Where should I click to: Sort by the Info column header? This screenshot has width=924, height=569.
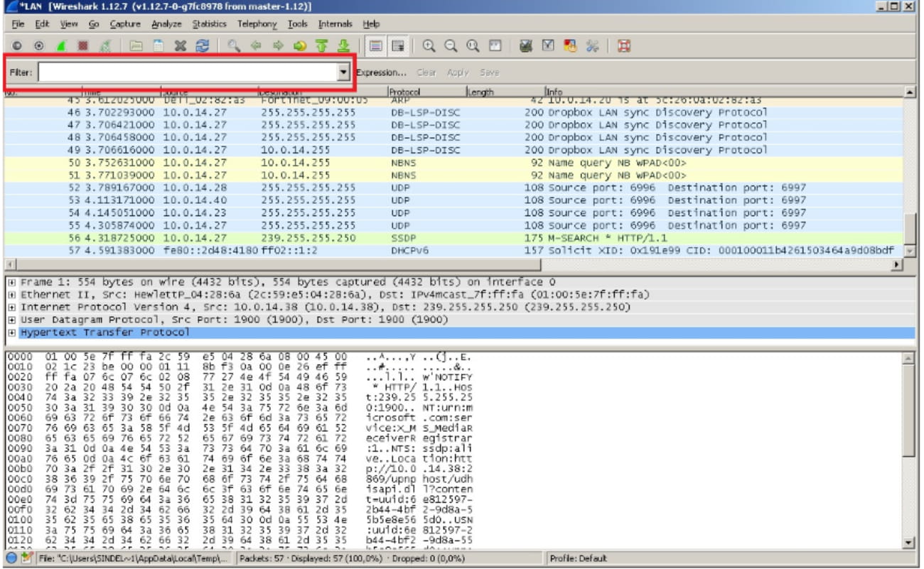724,92
